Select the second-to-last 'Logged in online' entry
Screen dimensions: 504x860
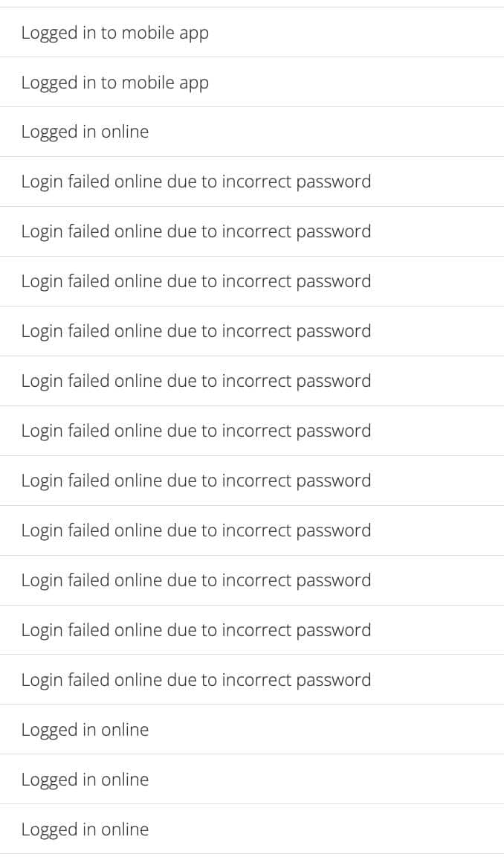tap(85, 780)
